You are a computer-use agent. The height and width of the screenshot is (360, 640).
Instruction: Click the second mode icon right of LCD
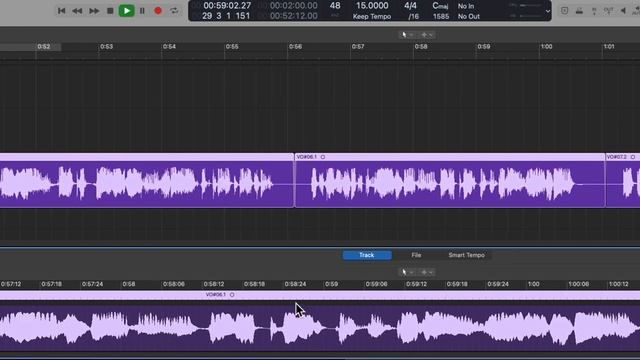pyautogui.click(x=579, y=11)
